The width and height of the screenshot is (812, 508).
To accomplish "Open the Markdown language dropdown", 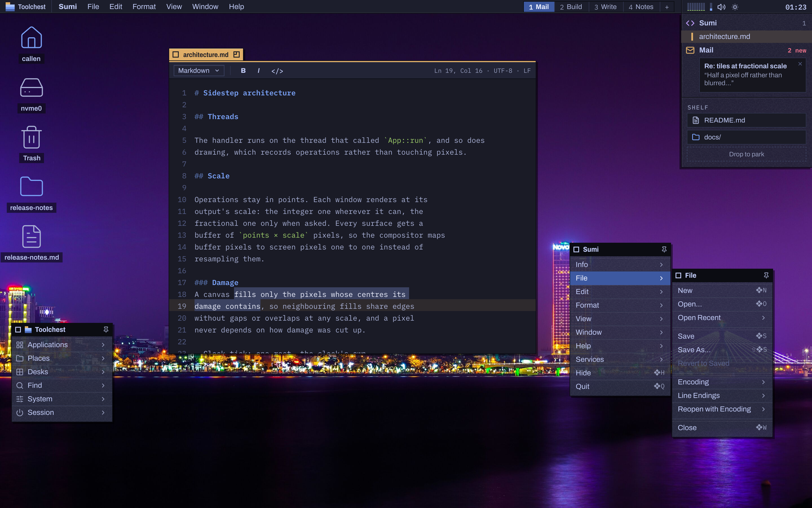I will (199, 71).
